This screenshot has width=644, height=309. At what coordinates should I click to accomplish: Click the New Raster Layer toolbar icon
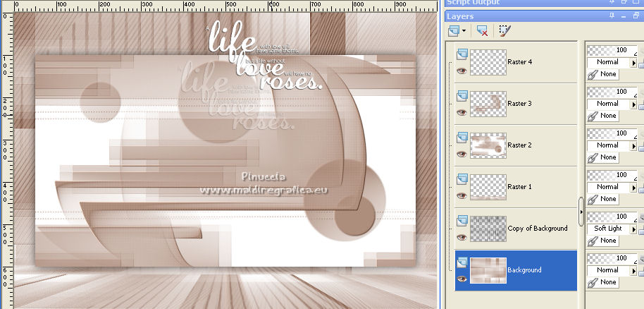tap(454, 31)
